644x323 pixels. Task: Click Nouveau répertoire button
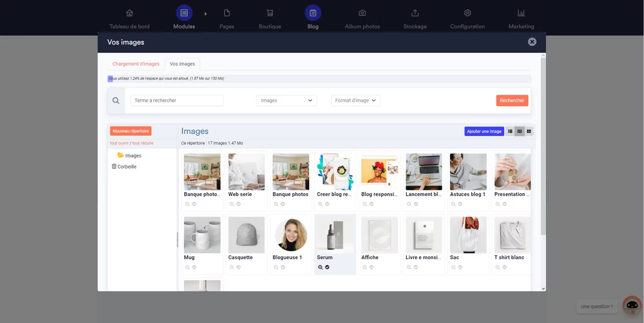tap(131, 131)
